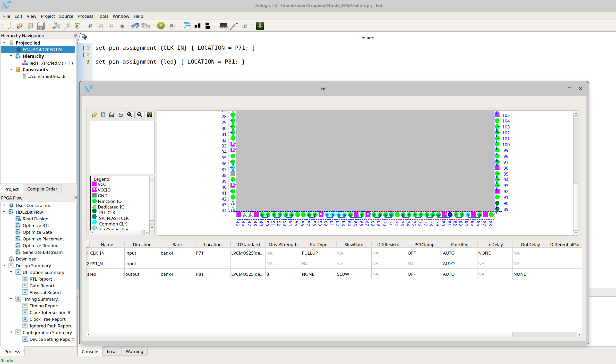The width and height of the screenshot is (616, 364).
Task: Open the device chip tool icon
Action: tap(223, 26)
